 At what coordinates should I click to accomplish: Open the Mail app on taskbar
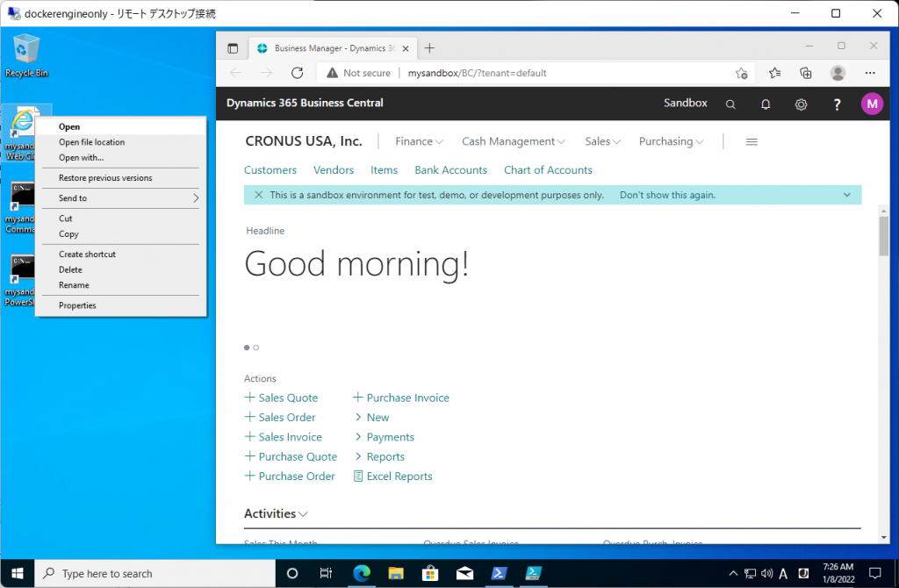pyautogui.click(x=464, y=573)
